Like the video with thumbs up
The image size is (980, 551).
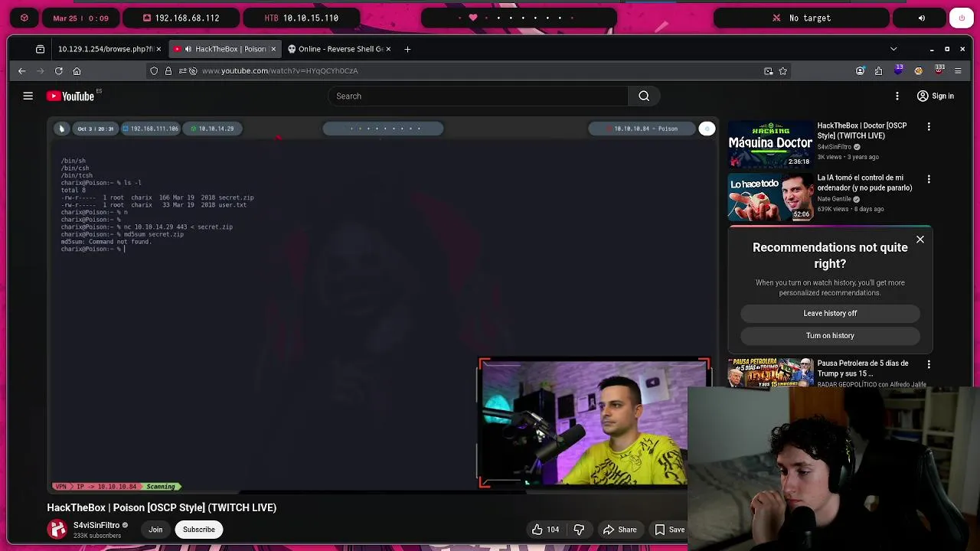pos(547,530)
